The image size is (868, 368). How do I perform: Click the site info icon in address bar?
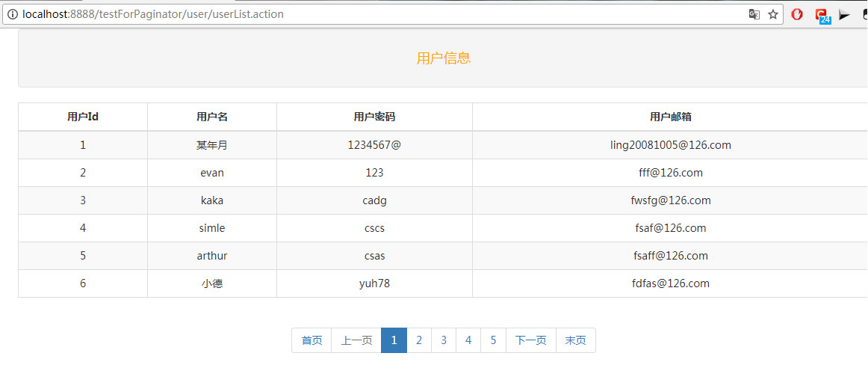tap(13, 14)
